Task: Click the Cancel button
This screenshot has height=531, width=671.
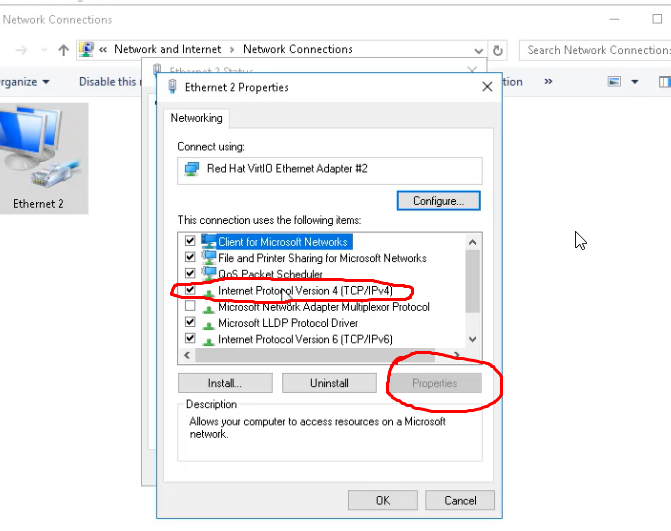Action: pyautogui.click(x=460, y=500)
